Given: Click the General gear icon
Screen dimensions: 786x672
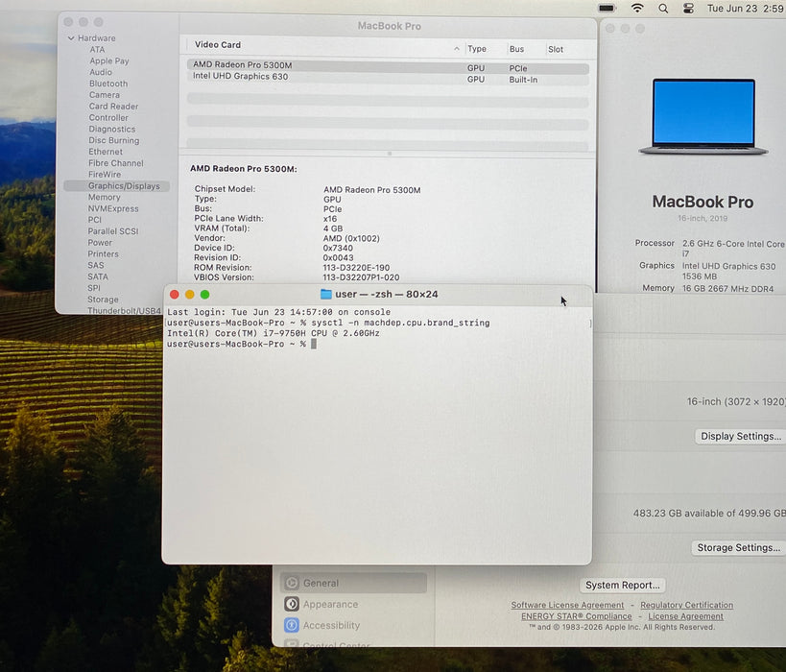Looking at the screenshot, I should [x=292, y=584].
